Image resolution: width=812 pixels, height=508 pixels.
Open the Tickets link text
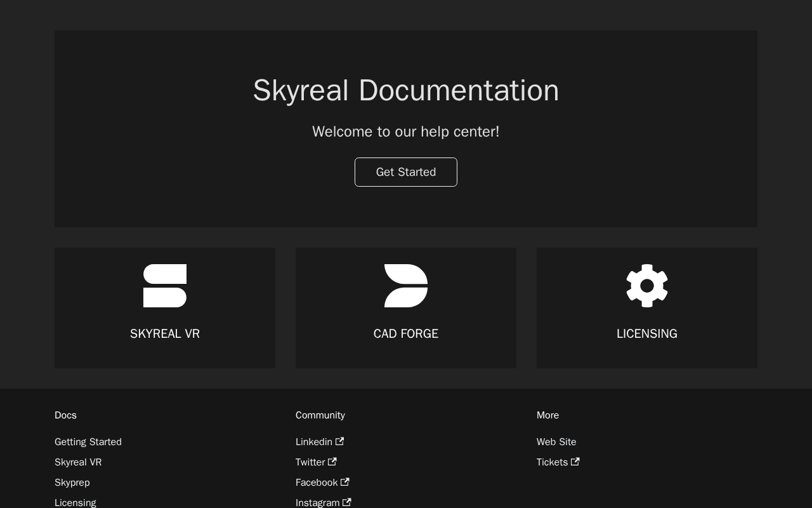(552, 462)
